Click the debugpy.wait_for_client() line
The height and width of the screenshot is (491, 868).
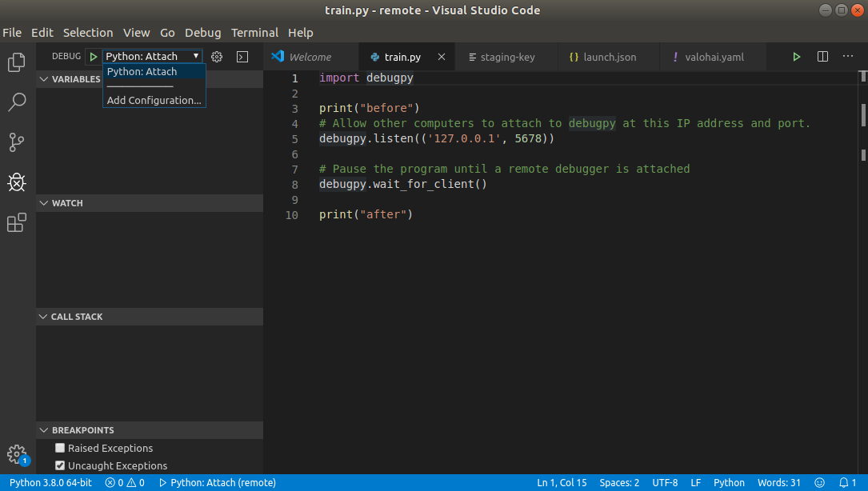(403, 185)
